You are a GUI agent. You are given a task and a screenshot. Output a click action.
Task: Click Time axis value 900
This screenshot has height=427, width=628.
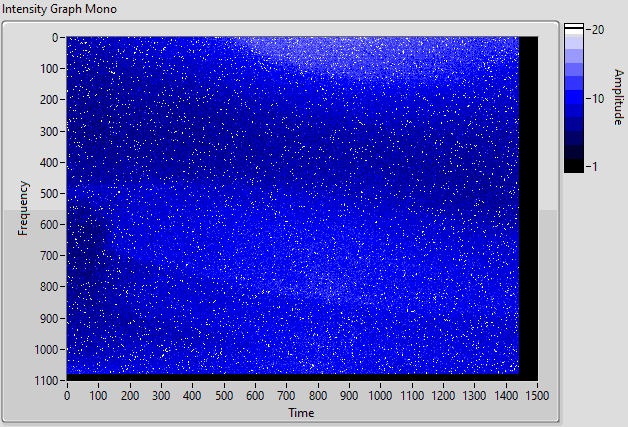349,396
